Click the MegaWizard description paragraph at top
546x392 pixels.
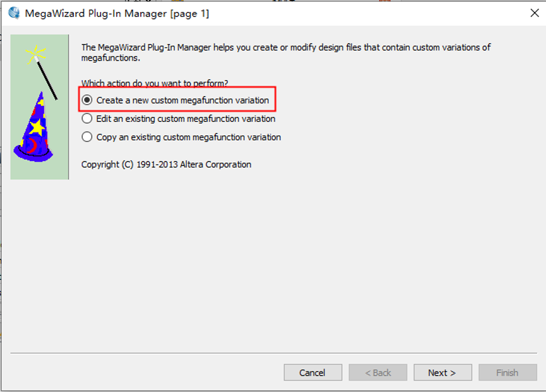pyautogui.click(x=285, y=52)
